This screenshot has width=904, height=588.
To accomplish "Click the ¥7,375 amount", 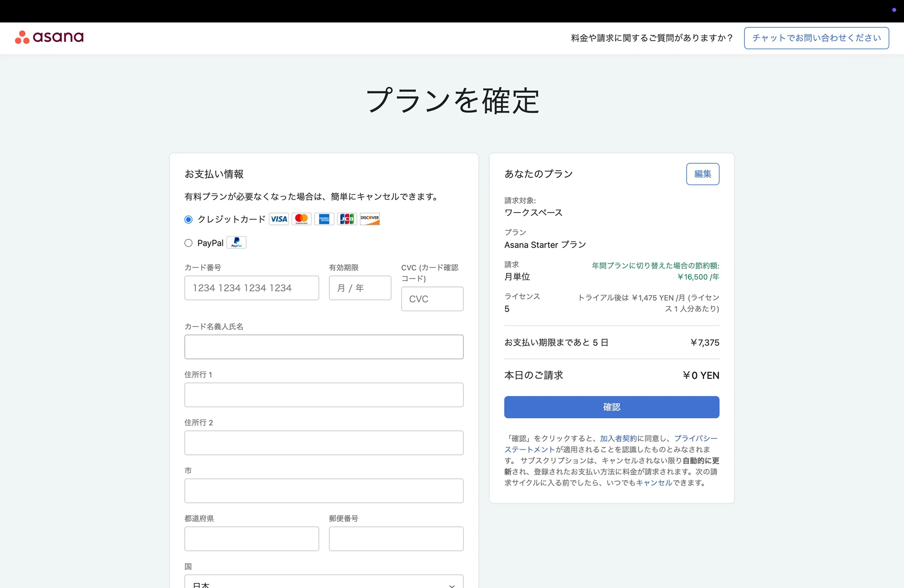I will coord(705,343).
